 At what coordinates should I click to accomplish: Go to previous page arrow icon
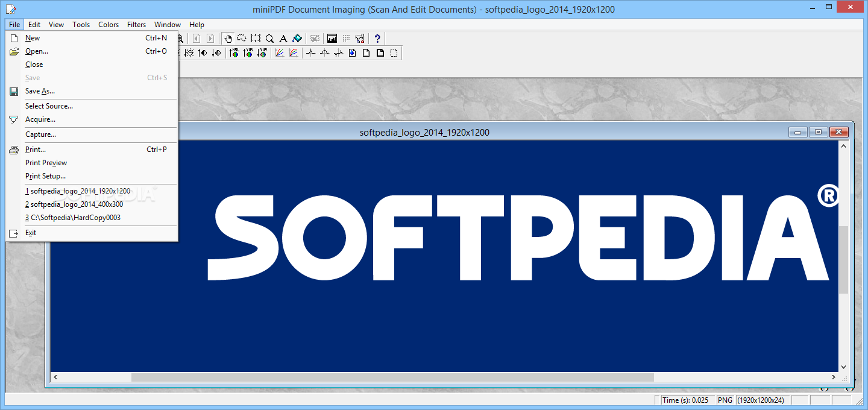197,38
